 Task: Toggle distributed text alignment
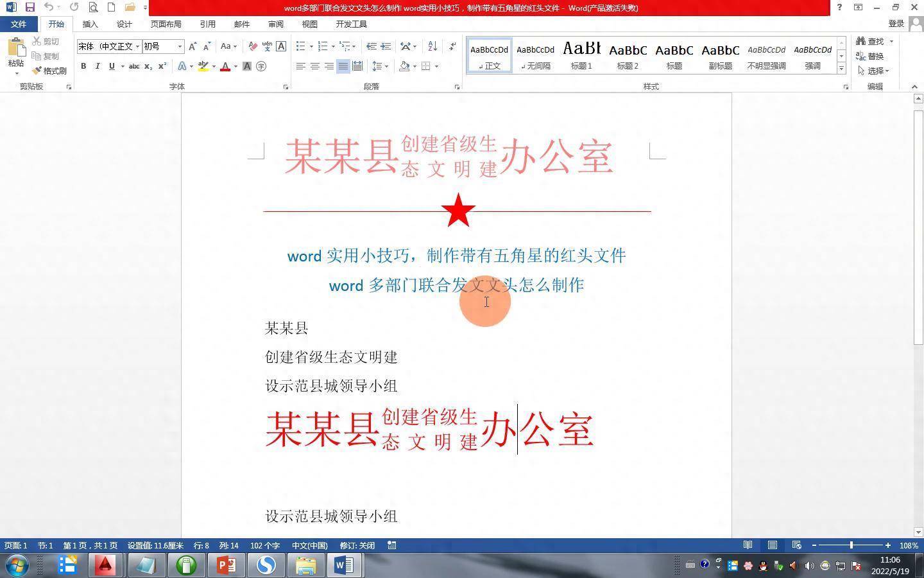[x=357, y=66]
